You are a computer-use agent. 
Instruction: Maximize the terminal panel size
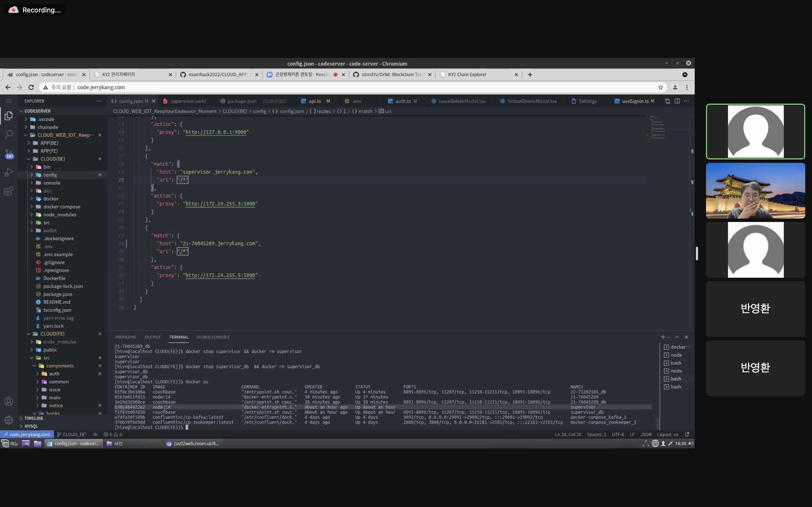(677, 337)
